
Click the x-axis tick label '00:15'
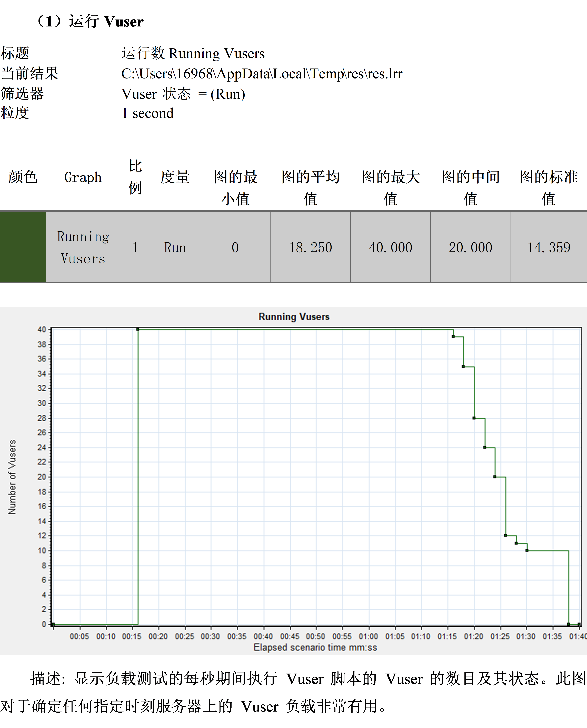coord(132,636)
